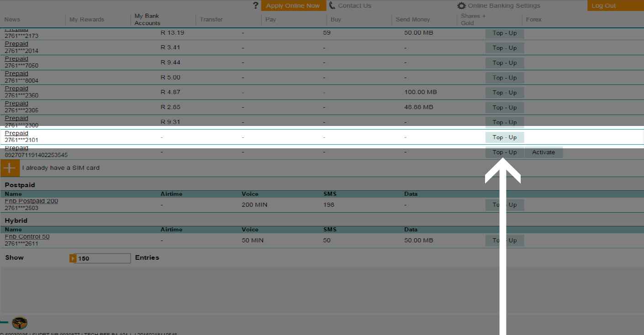The image size is (644, 335).
Task: Open the Prepaid link for 2761***2360
Action: point(16,88)
